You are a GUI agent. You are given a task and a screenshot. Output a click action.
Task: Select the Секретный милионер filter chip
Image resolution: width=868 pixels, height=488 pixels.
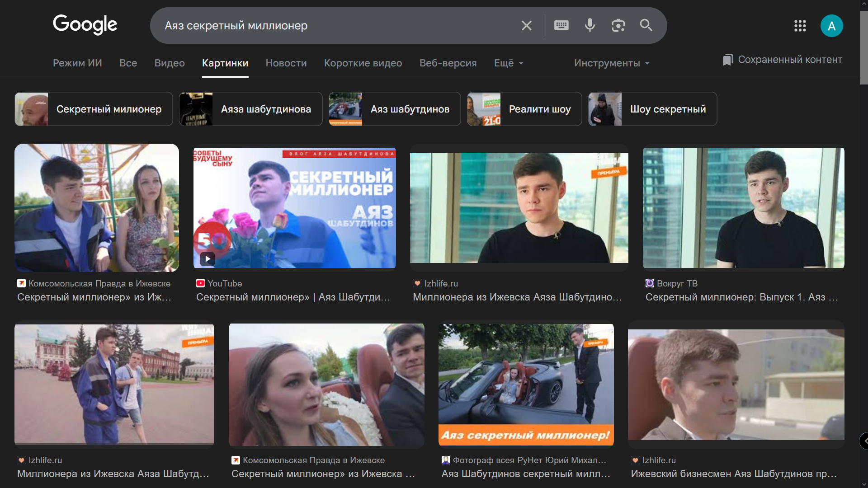pos(94,109)
